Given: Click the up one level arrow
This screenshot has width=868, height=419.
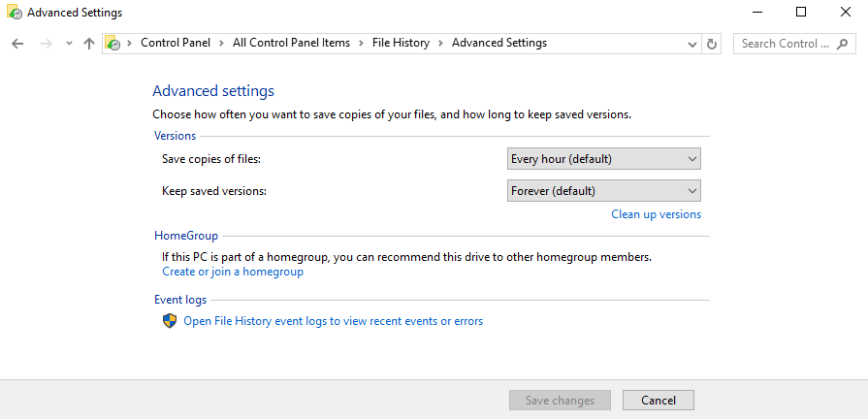Looking at the screenshot, I should (x=88, y=44).
